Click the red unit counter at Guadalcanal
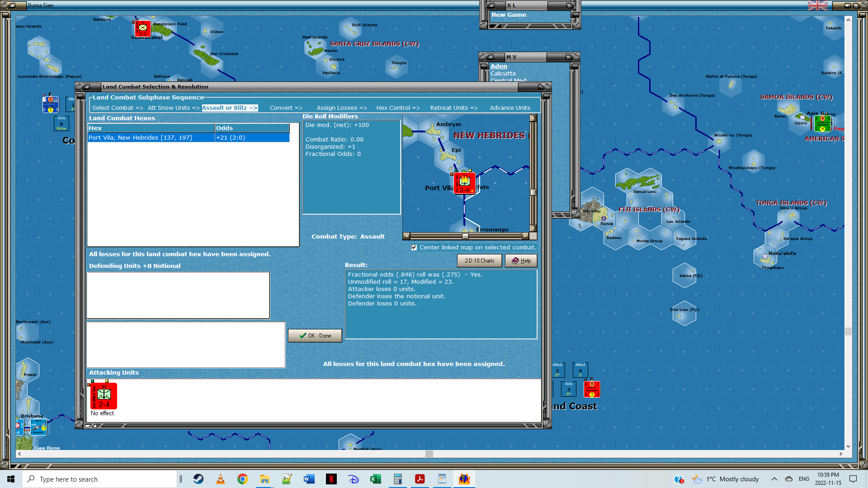Viewport: 868px width, 488px height. [142, 28]
